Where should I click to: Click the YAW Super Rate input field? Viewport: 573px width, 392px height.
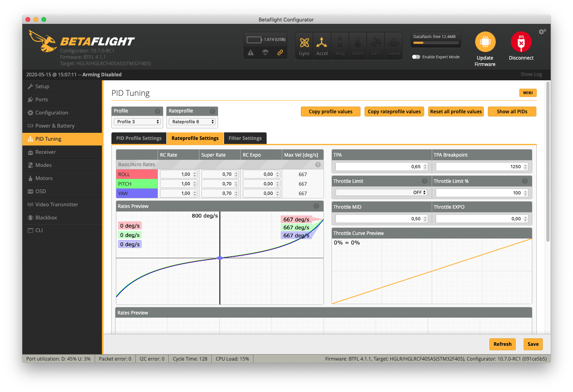pos(220,193)
